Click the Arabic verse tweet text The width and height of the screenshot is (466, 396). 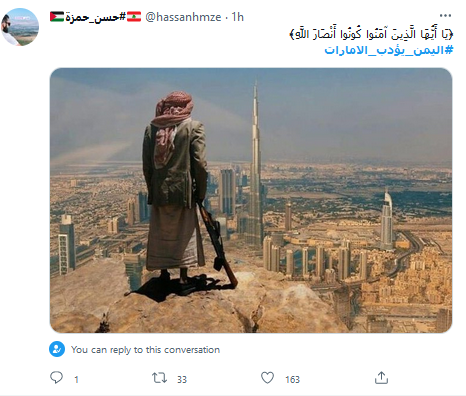point(372,34)
